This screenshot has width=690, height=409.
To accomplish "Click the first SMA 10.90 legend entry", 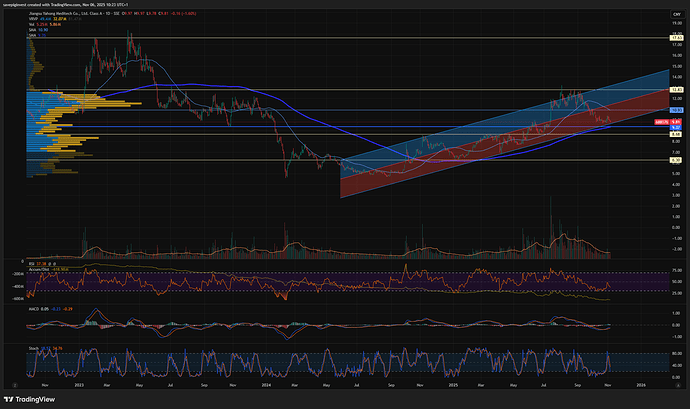I will pos(32,29).
